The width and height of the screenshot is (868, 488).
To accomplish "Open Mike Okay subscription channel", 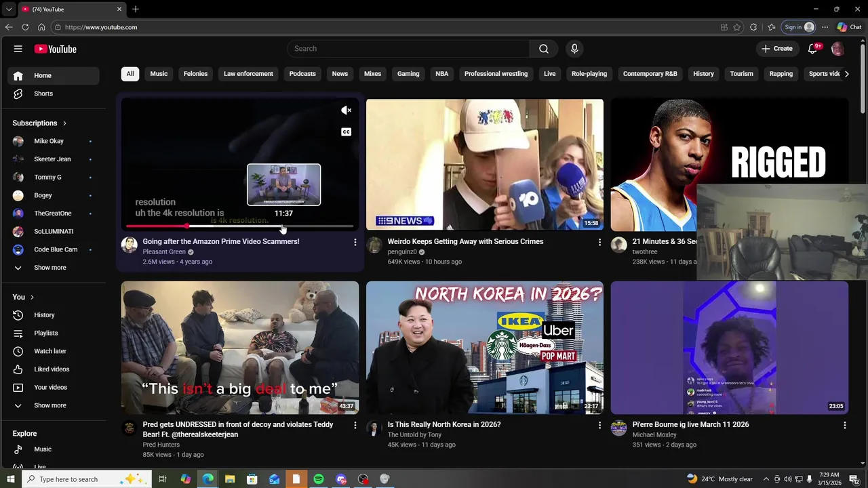I will click(x=54, y=141).
